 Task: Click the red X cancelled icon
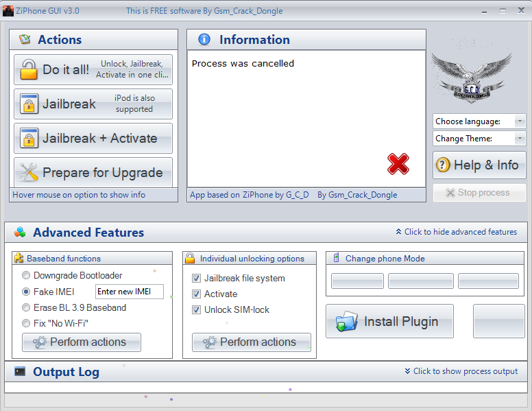pyautogui.click(x=398, y=164)
